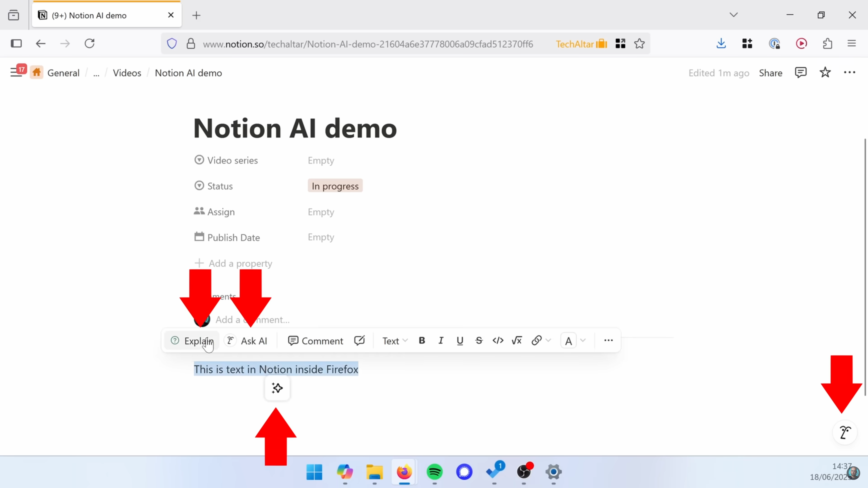Launch Spotify from taskbar

434,472
